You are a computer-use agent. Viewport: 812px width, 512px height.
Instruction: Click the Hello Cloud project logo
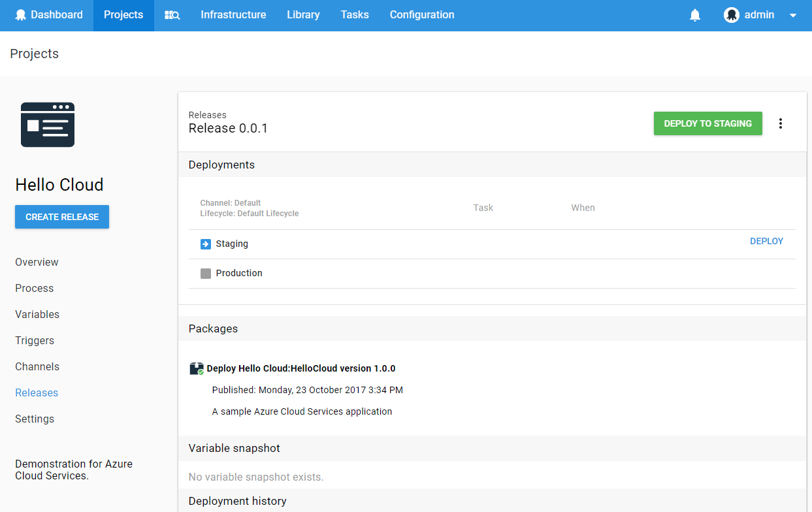coord(48,125)
